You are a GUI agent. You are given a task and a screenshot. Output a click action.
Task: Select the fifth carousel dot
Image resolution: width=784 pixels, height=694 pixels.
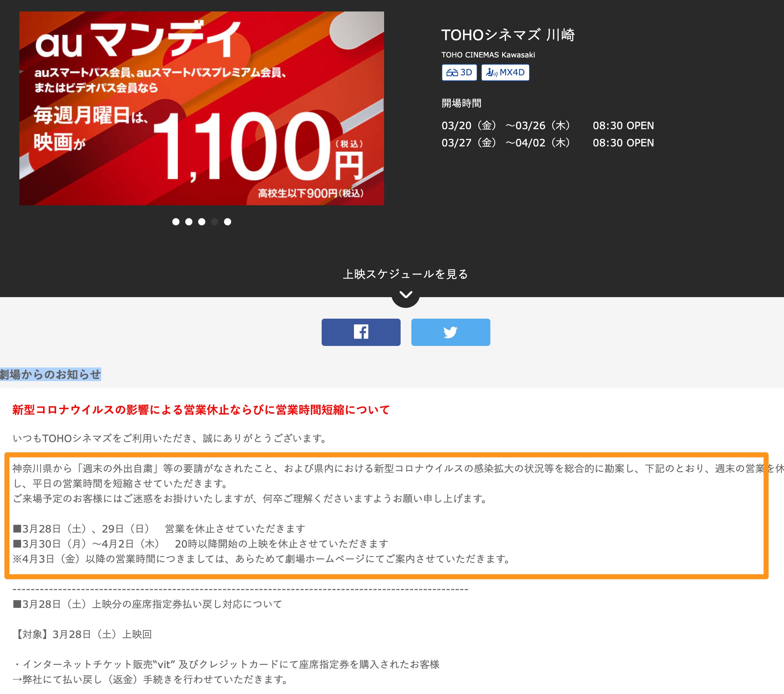click(x=228, y=222)
